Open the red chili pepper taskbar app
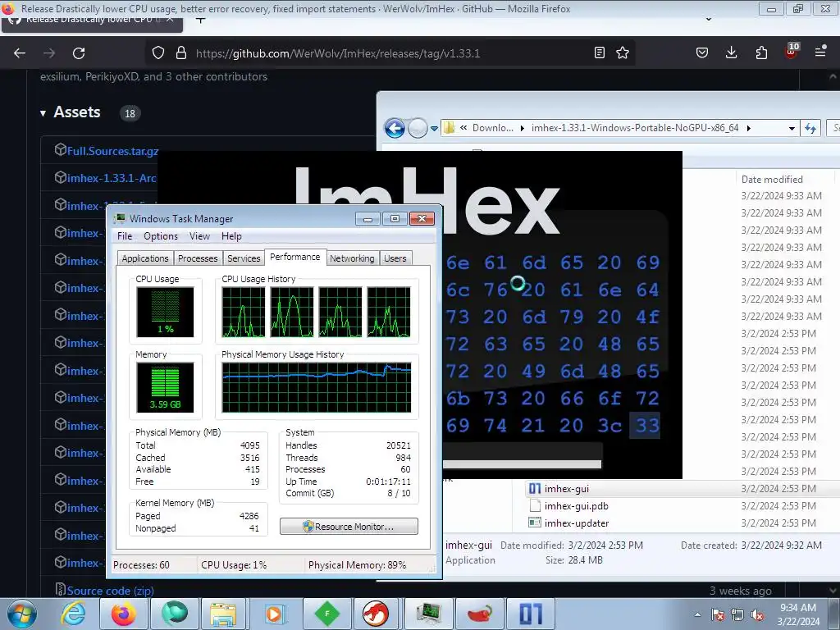The image size is (840, 630). (x=479, y=614)
